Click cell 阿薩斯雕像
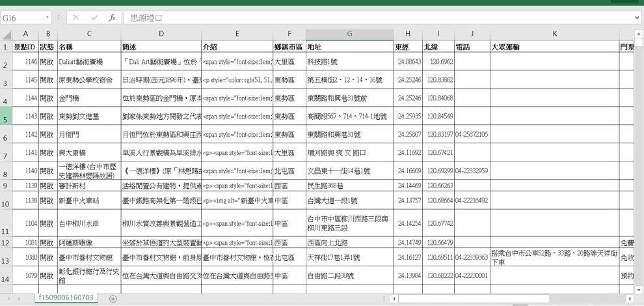The image size is (644, 306). pyautogui.click(x=89, y=242)
